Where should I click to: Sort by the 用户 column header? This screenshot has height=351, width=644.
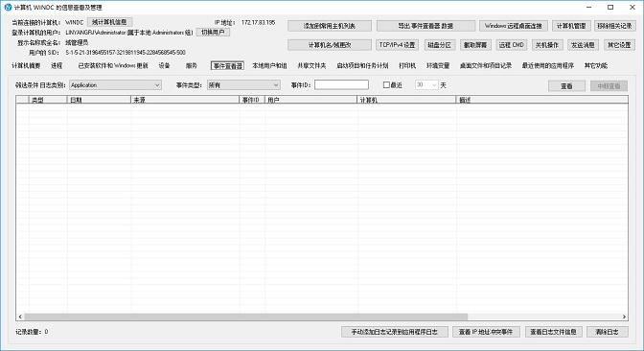point(310,100)
